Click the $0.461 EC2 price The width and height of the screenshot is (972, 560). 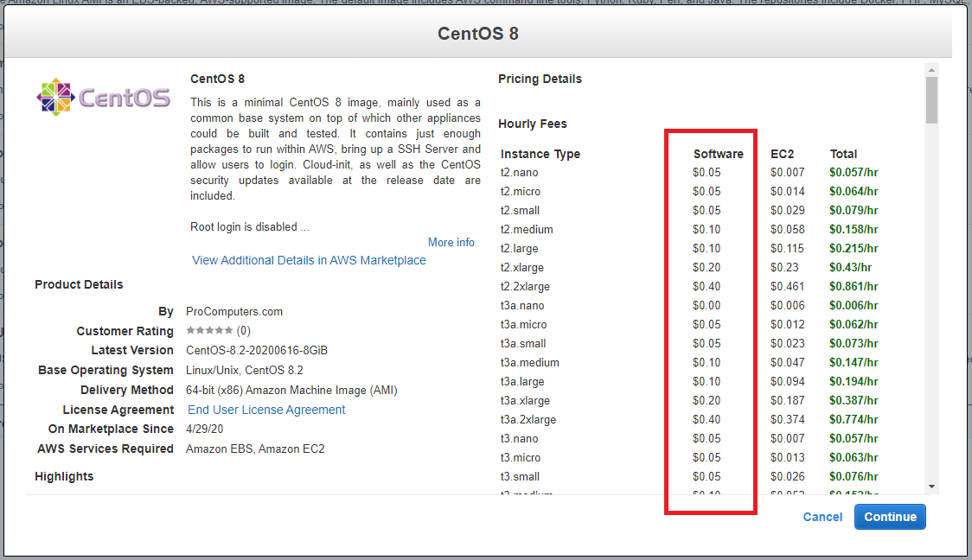click(787, 286)
